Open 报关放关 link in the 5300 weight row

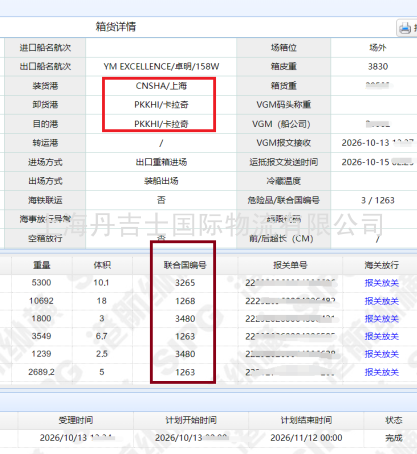(382, 283)
